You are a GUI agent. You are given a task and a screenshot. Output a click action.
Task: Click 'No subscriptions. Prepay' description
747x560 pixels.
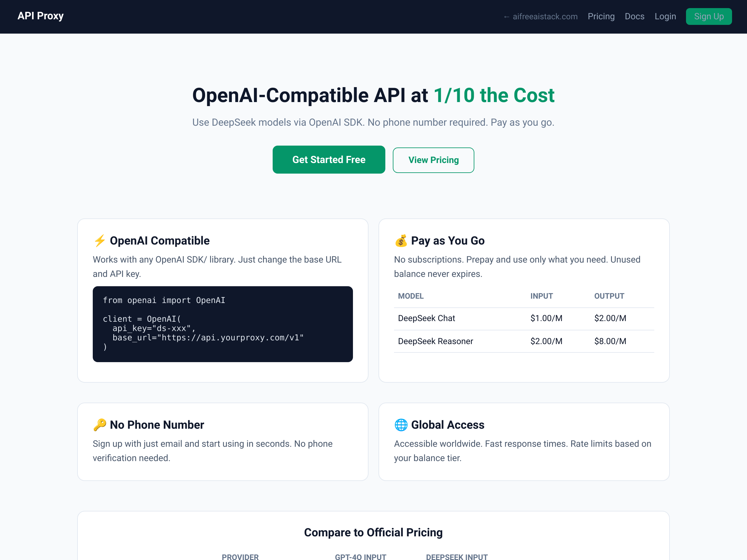517,267
